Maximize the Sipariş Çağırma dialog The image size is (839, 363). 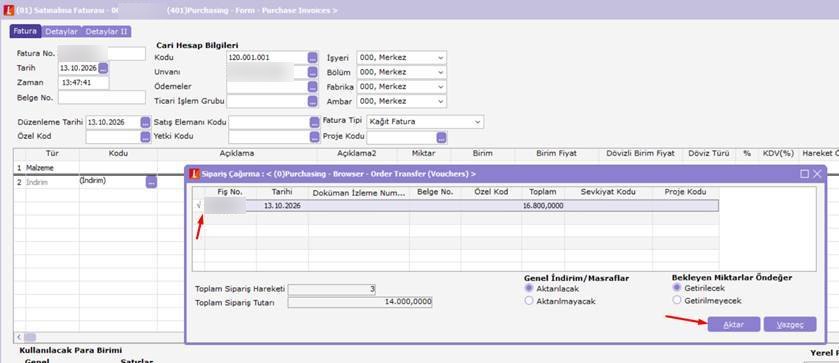pos(804,174)
